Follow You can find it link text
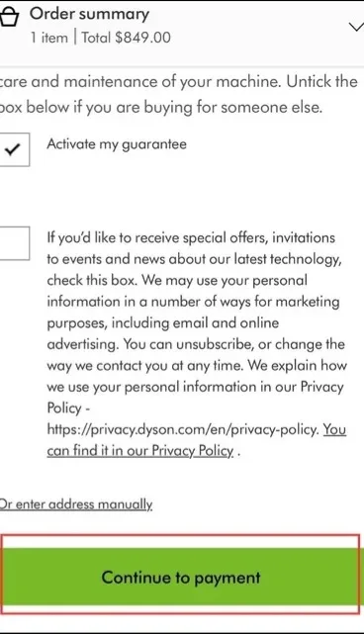 [x=197, y=440]
